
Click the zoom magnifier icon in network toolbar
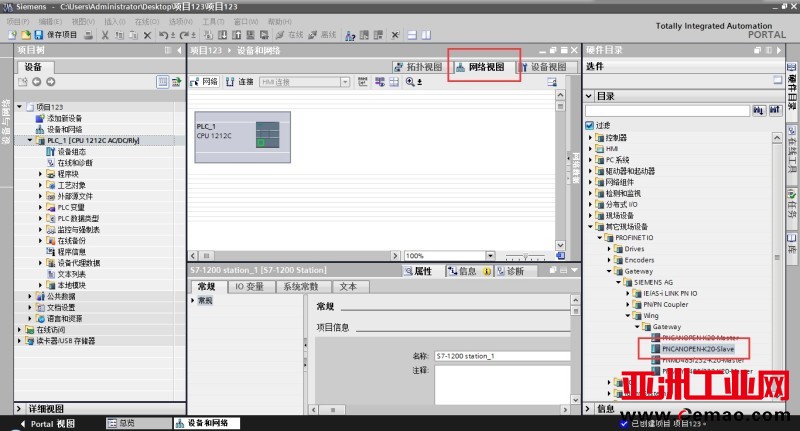pos(411,82)
